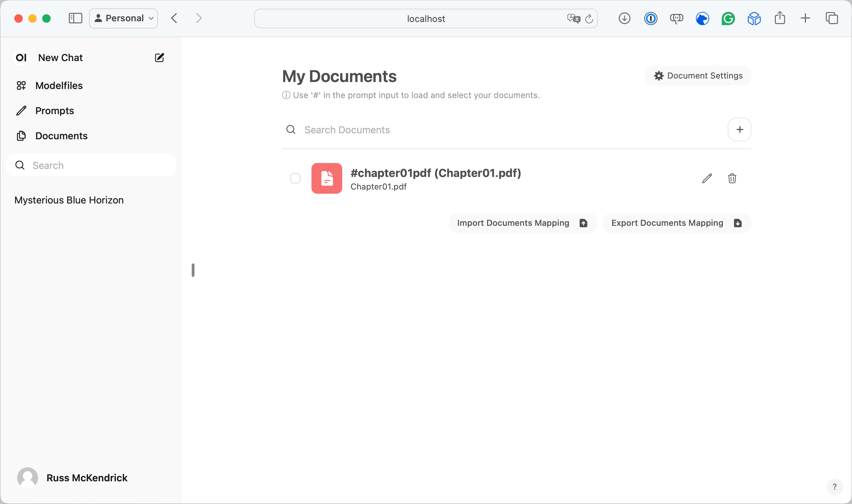Click Import Documents Mapping

point(522,223)
